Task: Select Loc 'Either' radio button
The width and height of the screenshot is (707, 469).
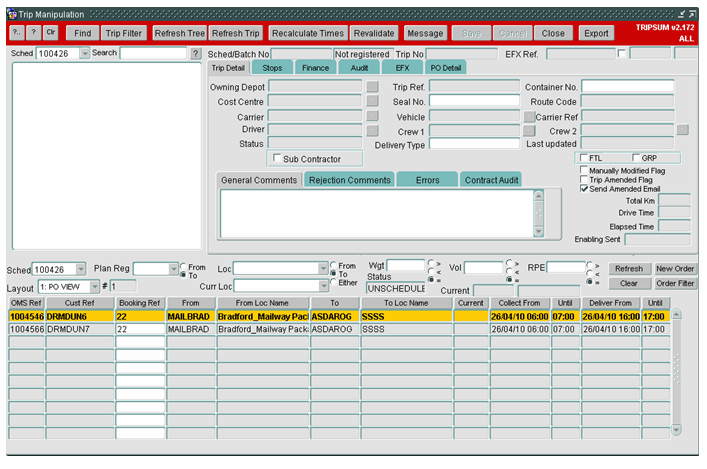Action: 333,282
